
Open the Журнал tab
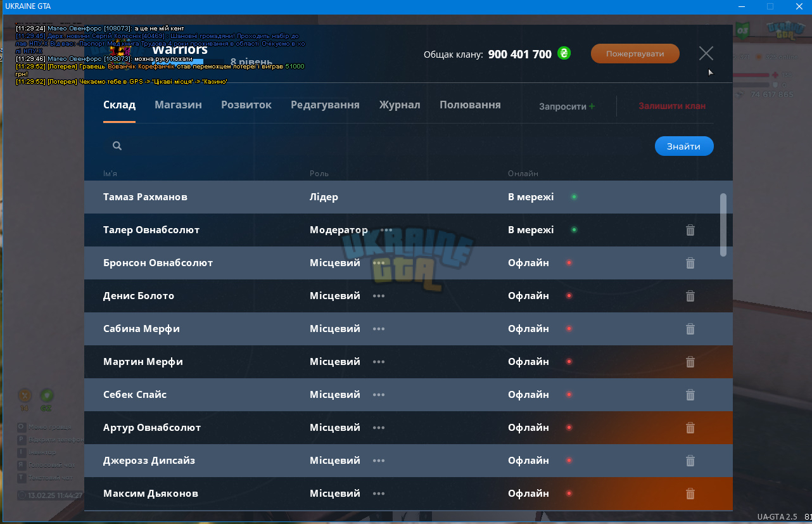tap(400, 105)
